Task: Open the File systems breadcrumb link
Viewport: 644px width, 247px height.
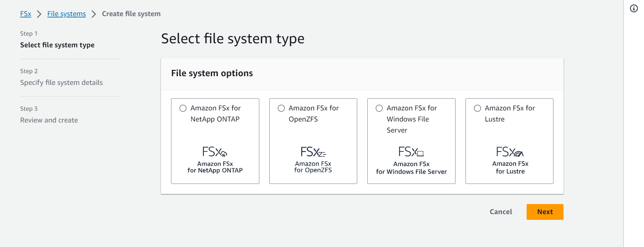Action: (66, 14)
